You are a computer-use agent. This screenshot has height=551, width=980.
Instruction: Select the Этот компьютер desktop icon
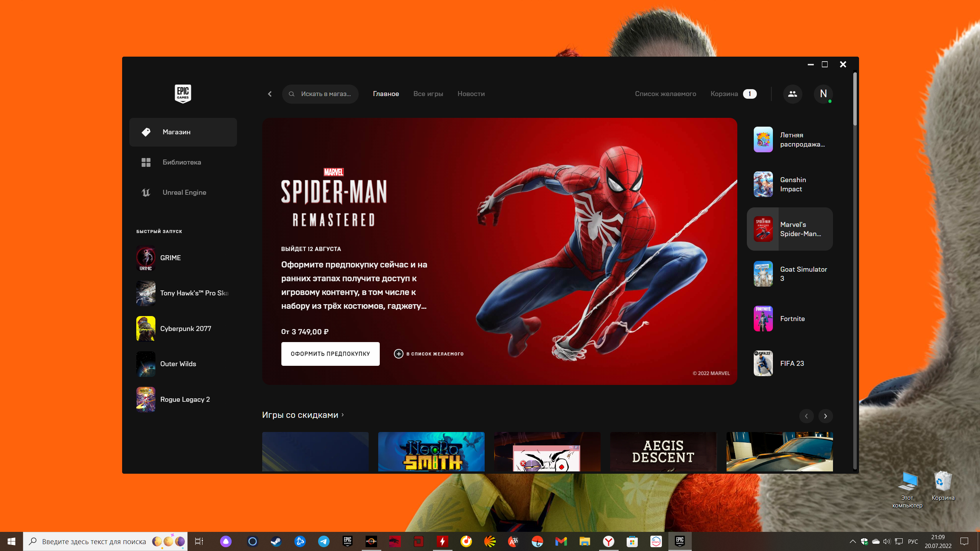(x=907, y=490)
